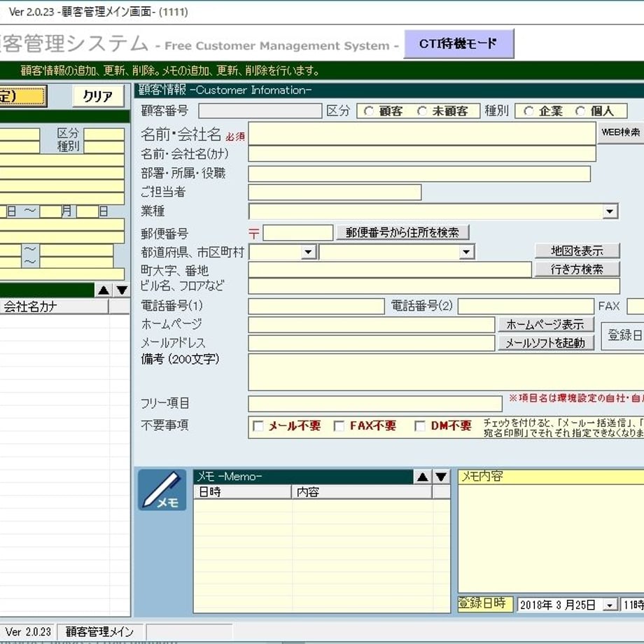Open the prefecture dropdown
644x644 pixels.
[x=309, y=252]
